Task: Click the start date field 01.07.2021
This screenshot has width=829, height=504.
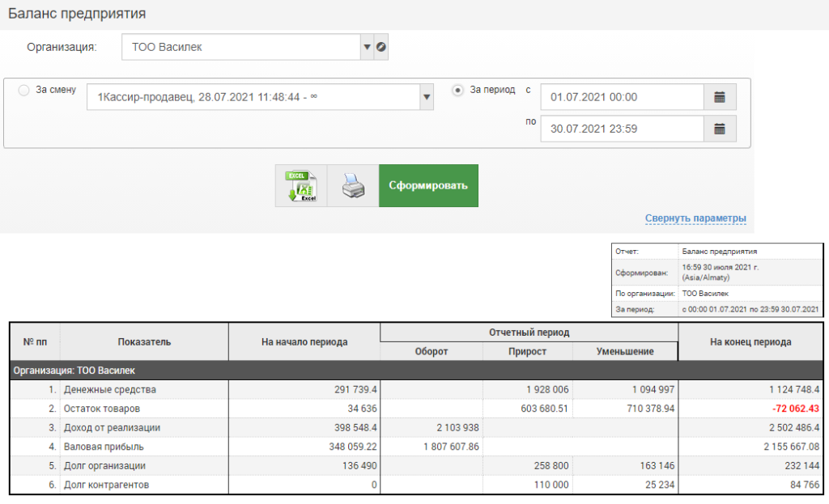Action: (x=622, y=97)
